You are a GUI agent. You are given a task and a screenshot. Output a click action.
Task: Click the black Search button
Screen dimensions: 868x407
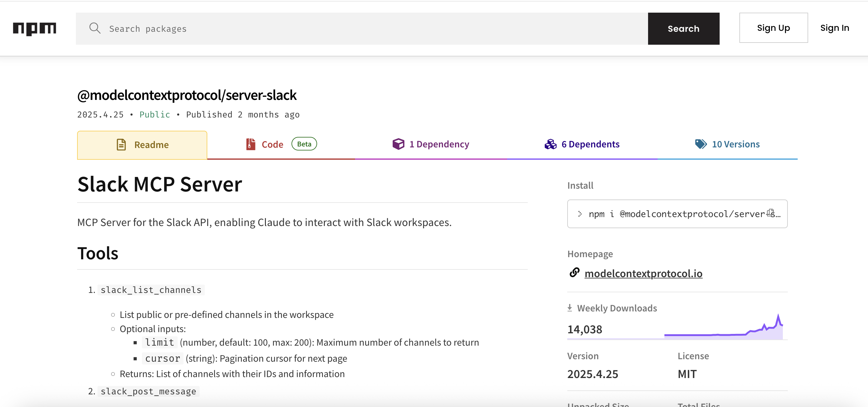coord(683,29)
